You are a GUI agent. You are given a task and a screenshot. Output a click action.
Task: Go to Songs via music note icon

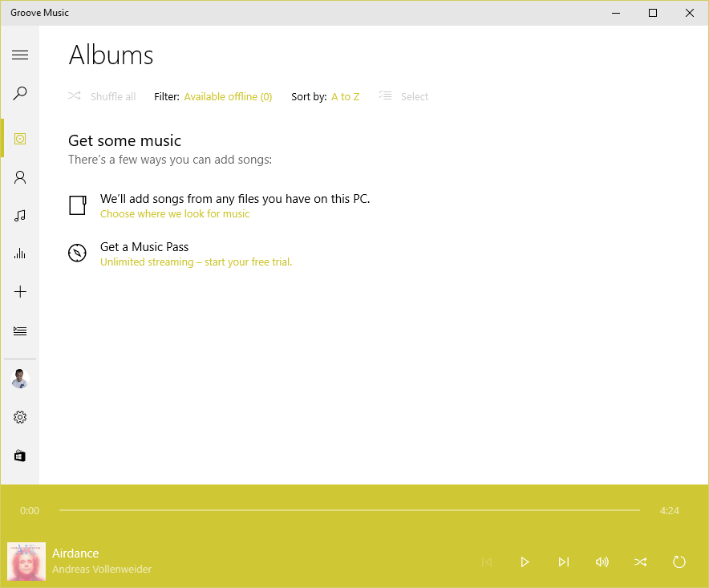[20, 215]
